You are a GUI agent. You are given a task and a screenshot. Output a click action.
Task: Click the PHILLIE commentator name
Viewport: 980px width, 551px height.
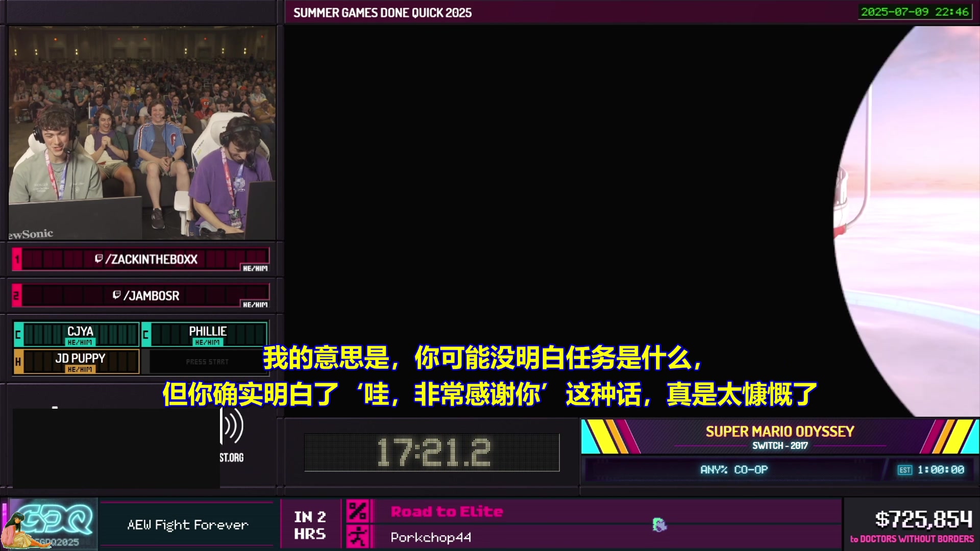(208, 331)
